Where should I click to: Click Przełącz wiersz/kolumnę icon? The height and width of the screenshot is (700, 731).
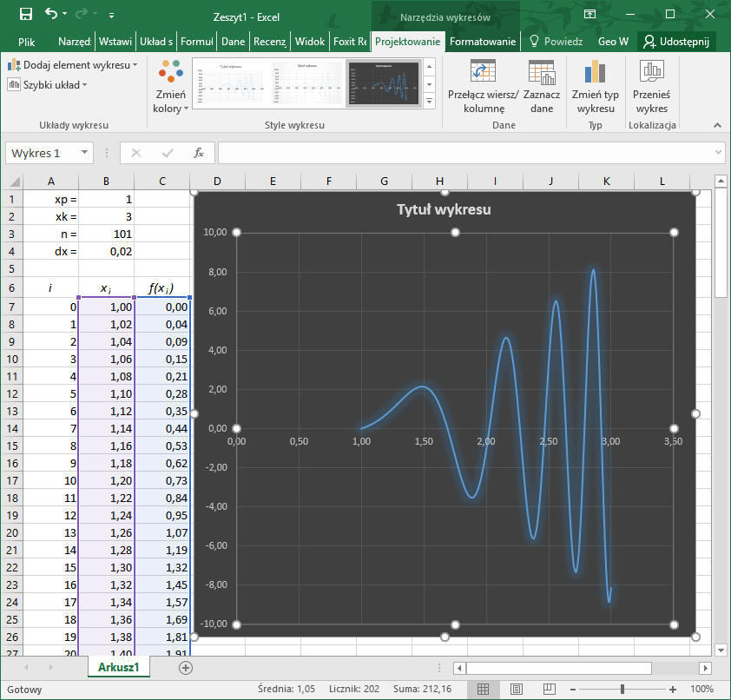tap(482, 72)
